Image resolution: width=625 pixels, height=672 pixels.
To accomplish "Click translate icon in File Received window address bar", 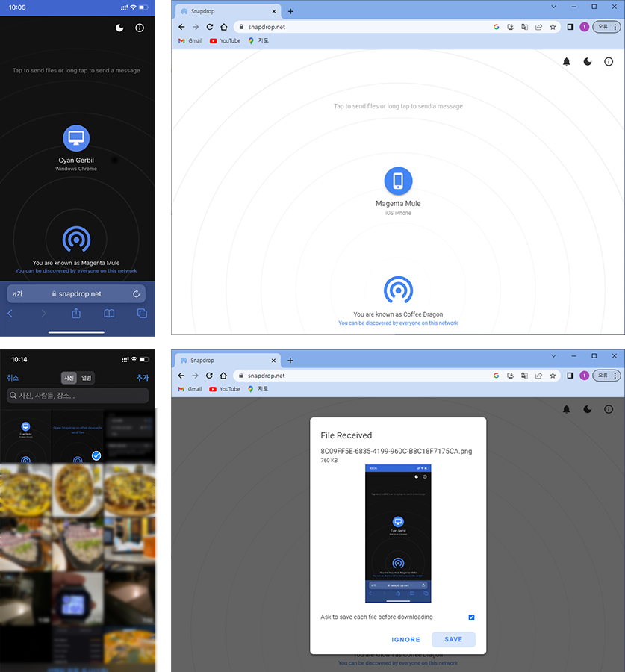I will (525, 376).
